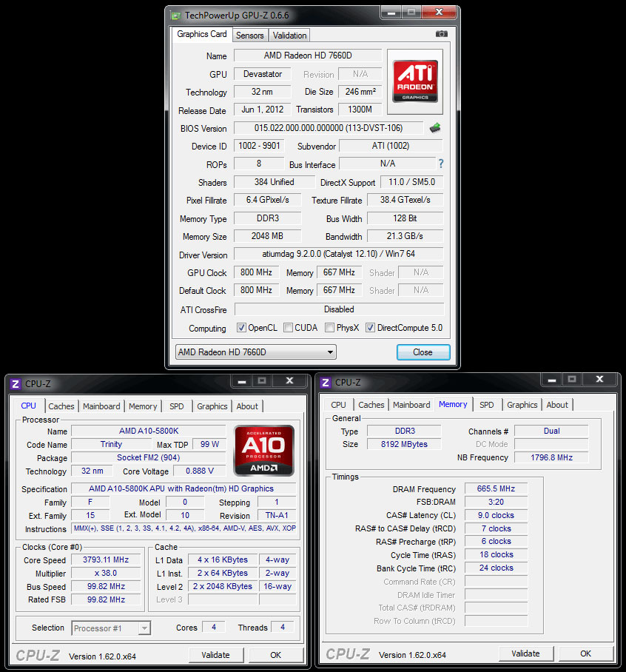
Task: Click the Bus Interface question mark
Action: pos(441,164)
